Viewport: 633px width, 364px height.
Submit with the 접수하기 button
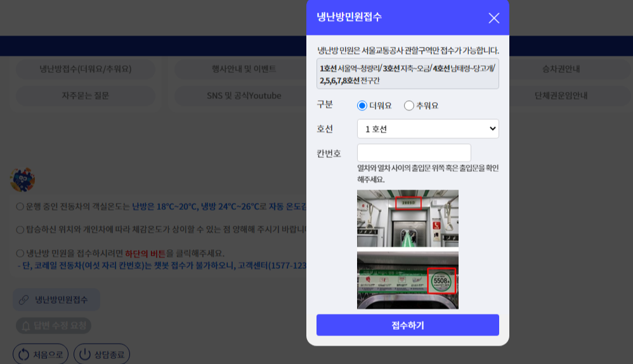point(408,325)
